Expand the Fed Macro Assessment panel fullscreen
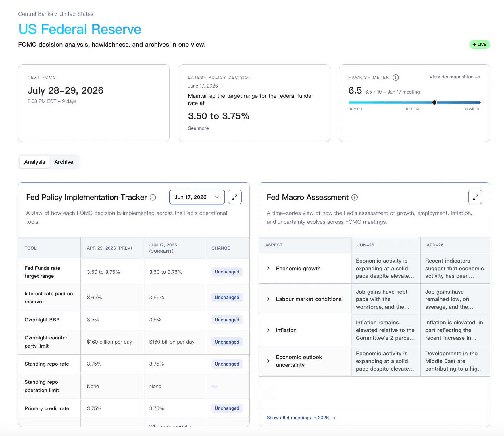Viewport: 504px width, 436px height. click(475, 197)
